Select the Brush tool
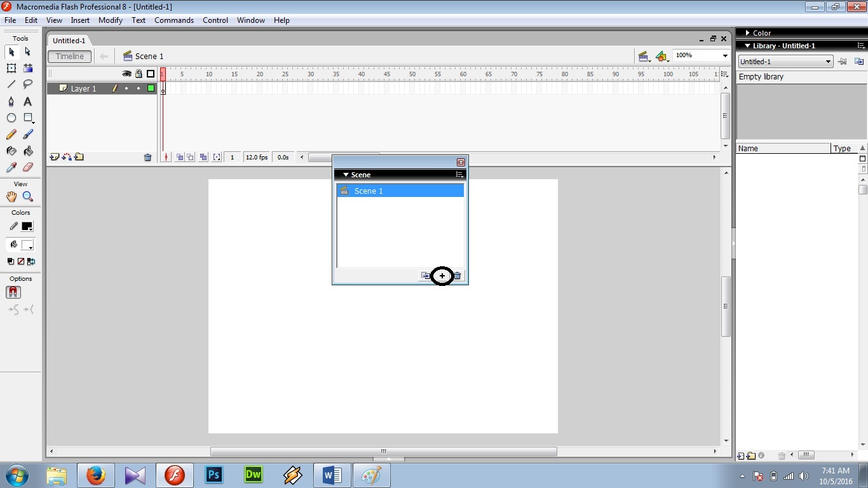 click(27, 134)
